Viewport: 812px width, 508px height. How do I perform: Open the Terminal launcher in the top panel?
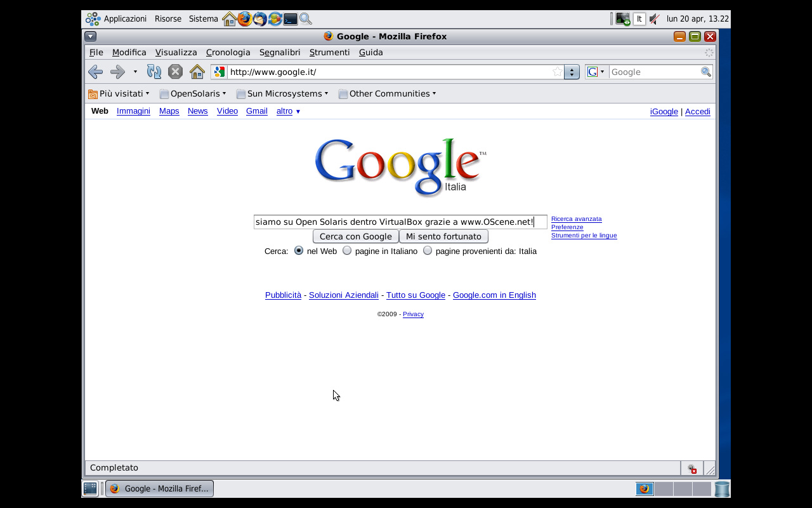click(291, 19)
